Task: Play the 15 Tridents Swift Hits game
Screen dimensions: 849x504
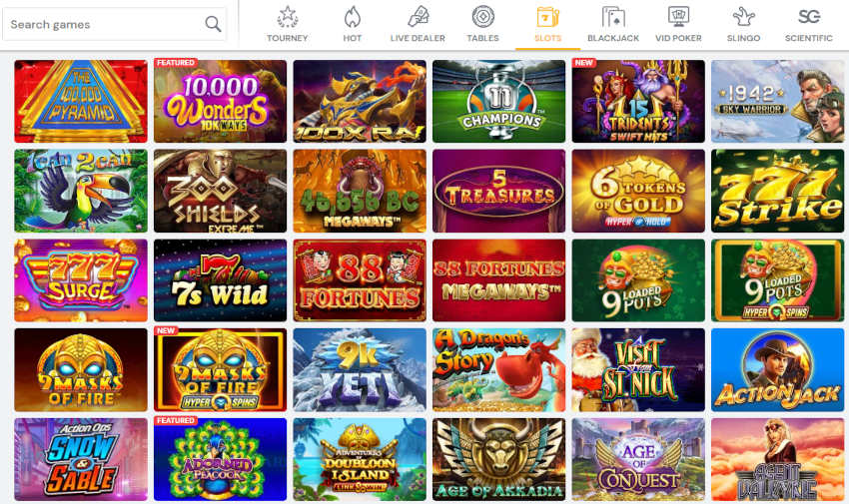Action: pos(638,101)
